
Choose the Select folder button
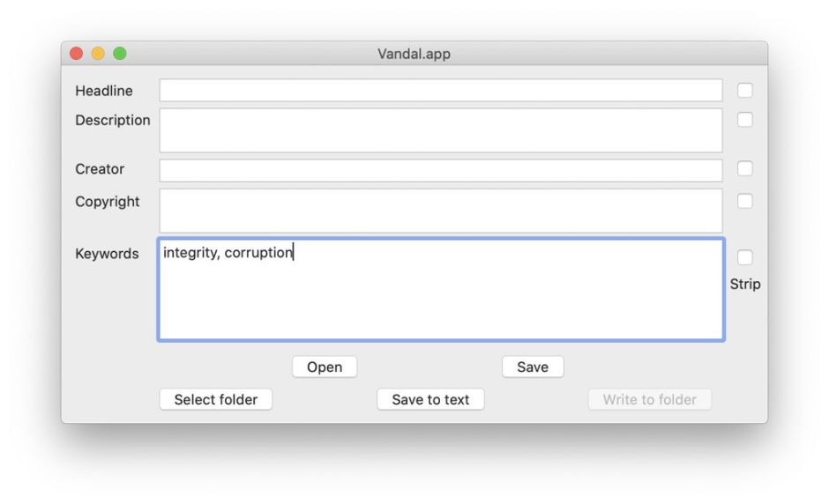216,399
